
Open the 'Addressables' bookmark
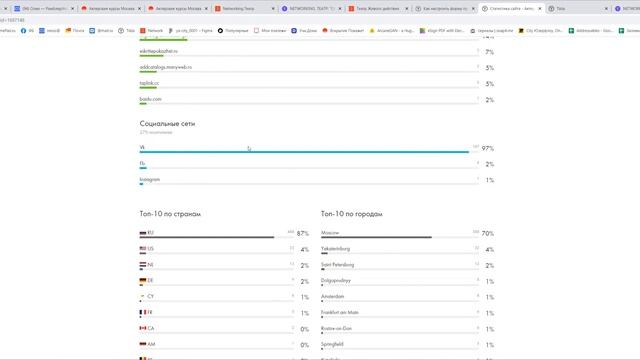[x=591, y=31]
